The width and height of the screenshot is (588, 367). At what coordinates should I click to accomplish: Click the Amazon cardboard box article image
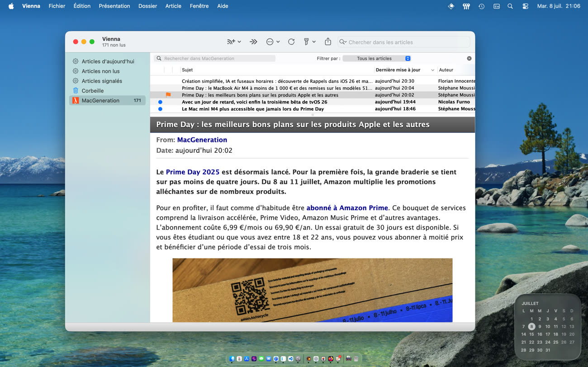click(x=312, y=290)
